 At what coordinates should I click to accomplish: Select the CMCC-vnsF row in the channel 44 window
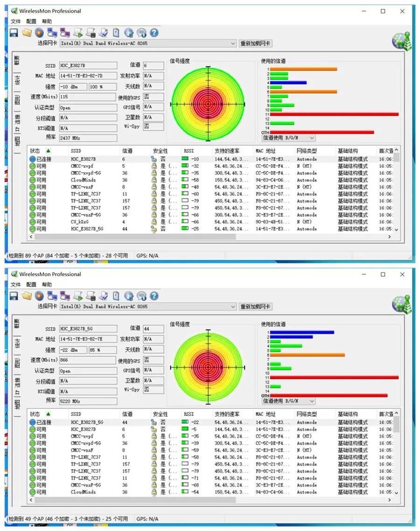click(210, 450)
